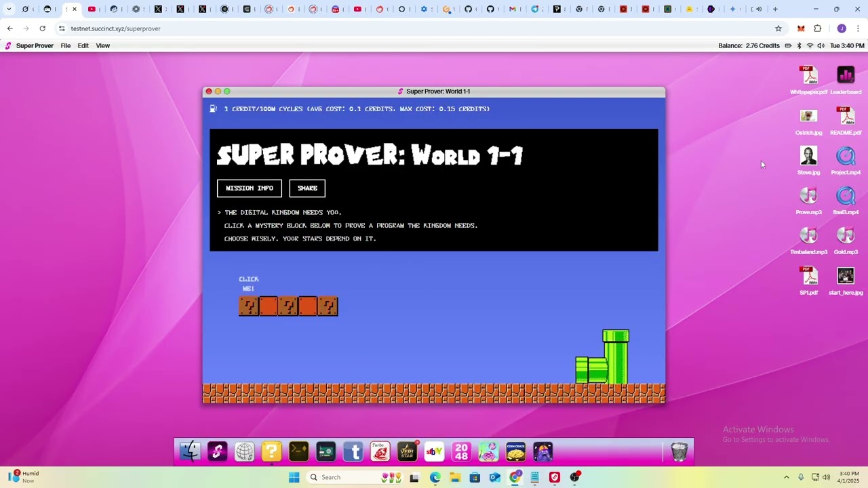Click the mystery block directly below CLICK ME

(x=249, y=306)
